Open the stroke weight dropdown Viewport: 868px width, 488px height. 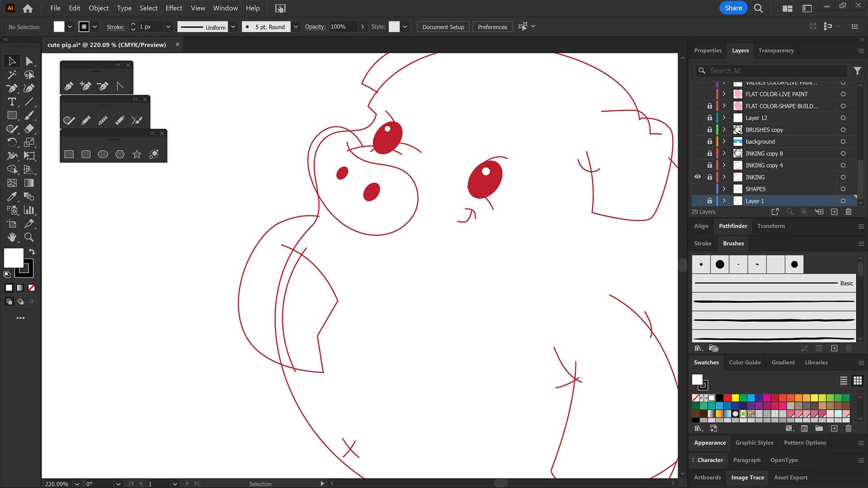click(168, 27)
